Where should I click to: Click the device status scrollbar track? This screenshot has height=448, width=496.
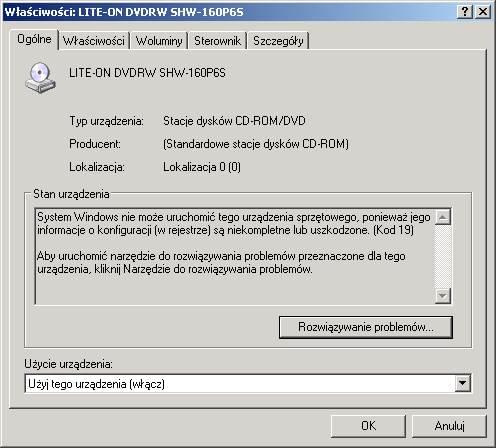point(443,256)
